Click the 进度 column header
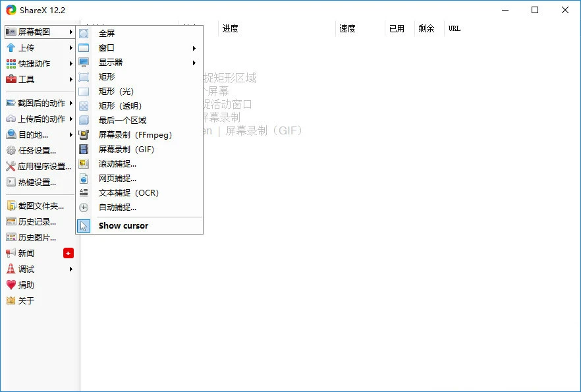The image size is (581, 392). point(277,28)
